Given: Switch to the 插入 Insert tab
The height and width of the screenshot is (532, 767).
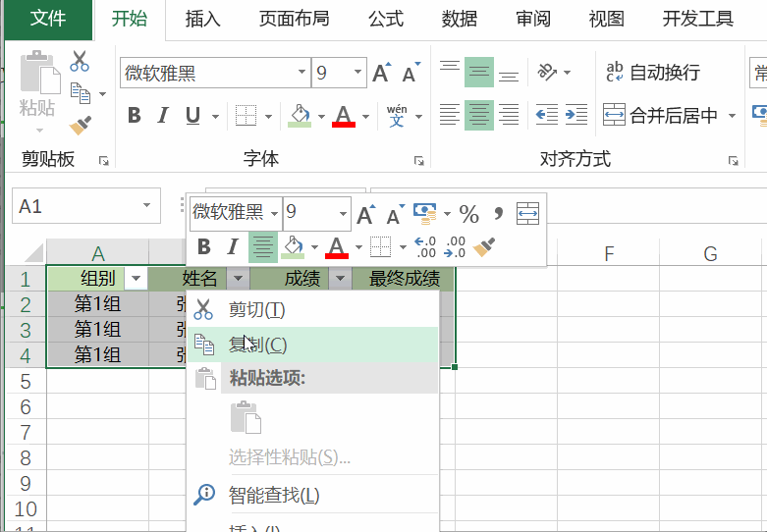Looking at the screenshot, I should coord(202,19).
